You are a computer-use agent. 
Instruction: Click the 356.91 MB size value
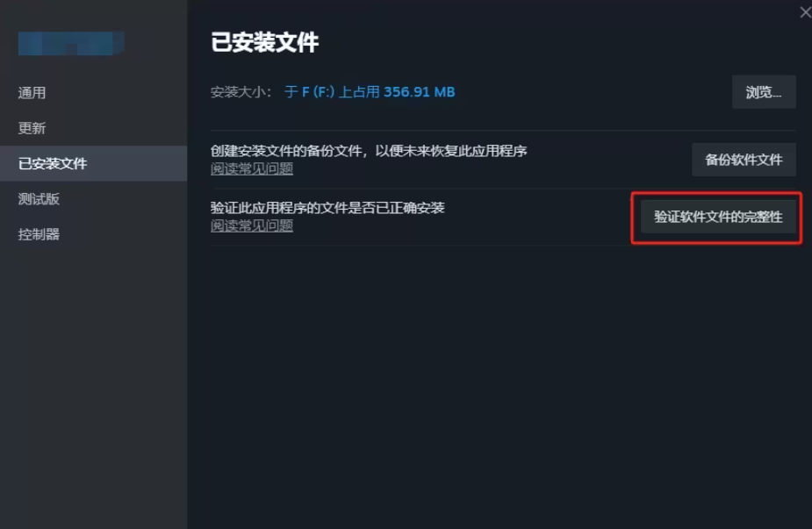pos(419,92)
